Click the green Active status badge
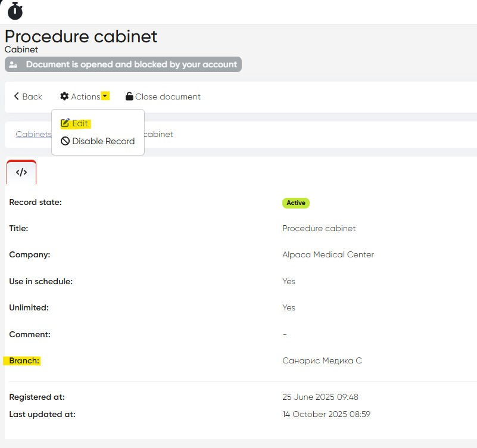 pyautogui.click(x=296, y=203)
